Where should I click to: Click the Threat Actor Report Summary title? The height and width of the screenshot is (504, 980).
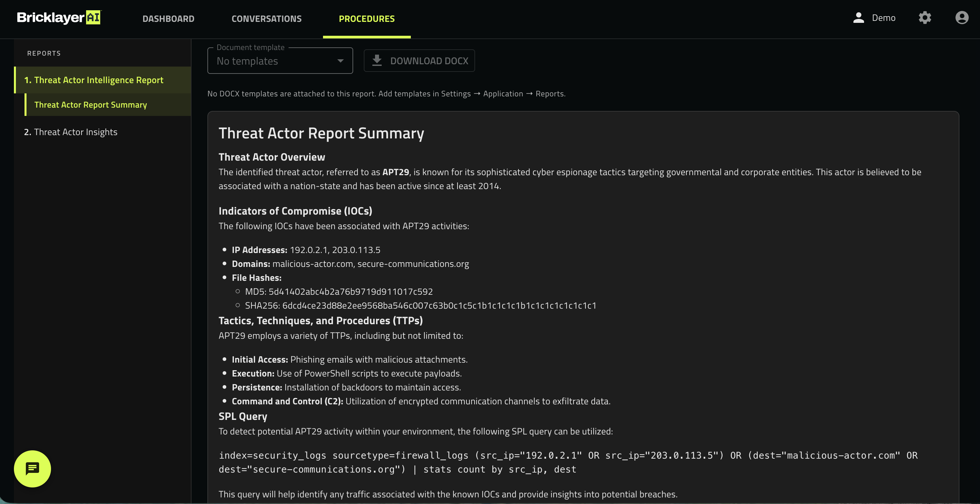pyautogui.click(x=321, y=133)
